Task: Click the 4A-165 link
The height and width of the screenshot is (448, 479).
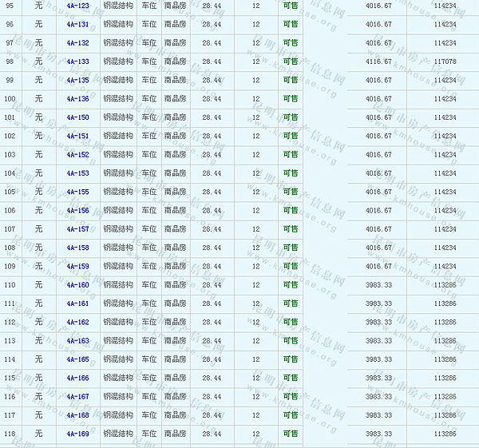Action: pyautogui.click(x=77, y=359)
